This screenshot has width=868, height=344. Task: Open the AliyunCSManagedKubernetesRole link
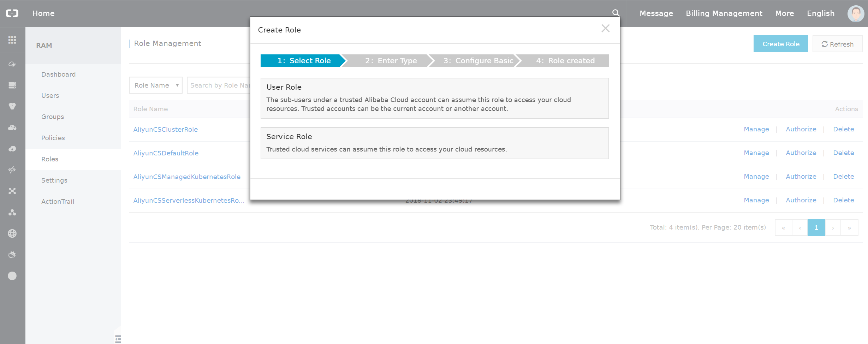click(187, 177)
